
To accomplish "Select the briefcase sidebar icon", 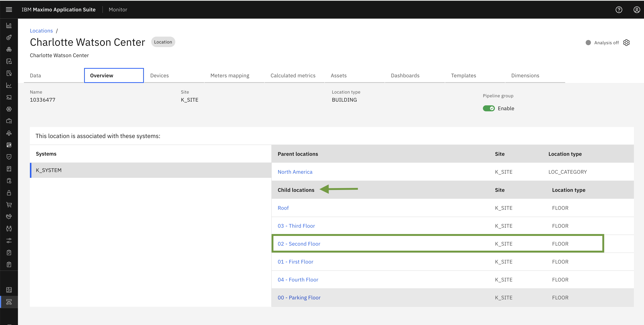I will click(9, 121).
